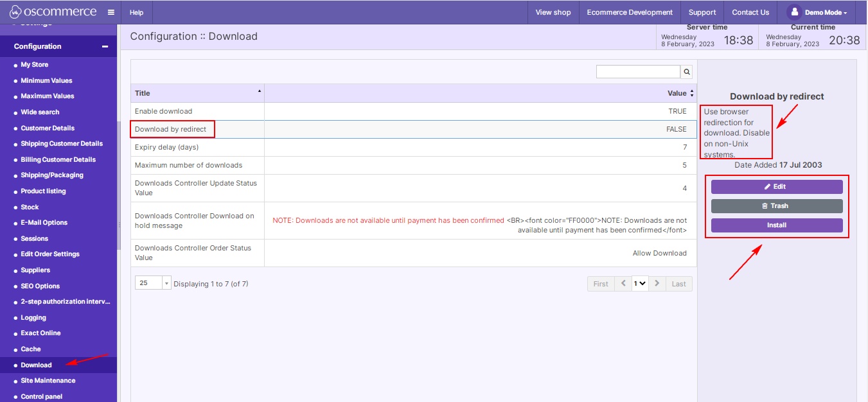Go to First page
This screenshot has height=402, width=868.
pyautogui.click(x=601, y=284)
